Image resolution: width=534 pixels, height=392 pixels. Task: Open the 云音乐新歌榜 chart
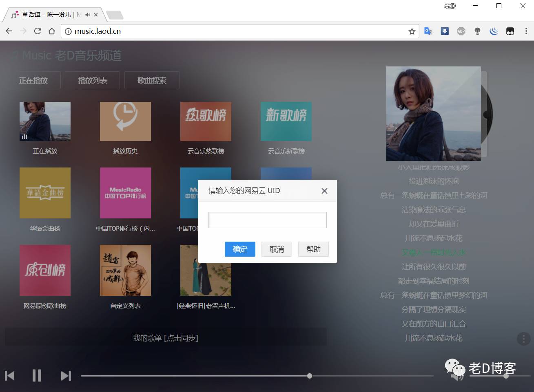(x=286, y=121)
